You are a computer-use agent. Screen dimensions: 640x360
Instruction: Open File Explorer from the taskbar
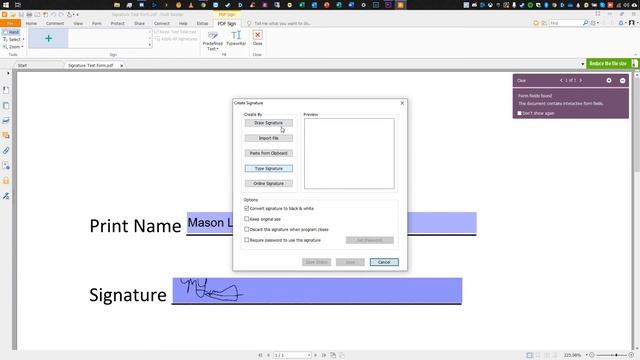click(x=117, y=5)
